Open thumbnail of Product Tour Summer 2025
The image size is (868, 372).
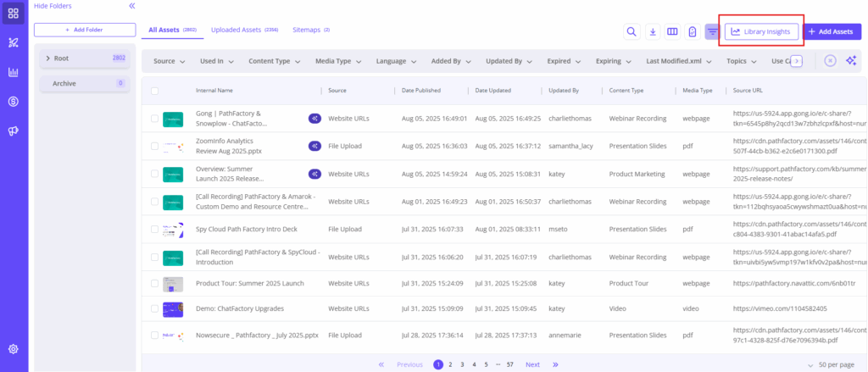[173, 284]
